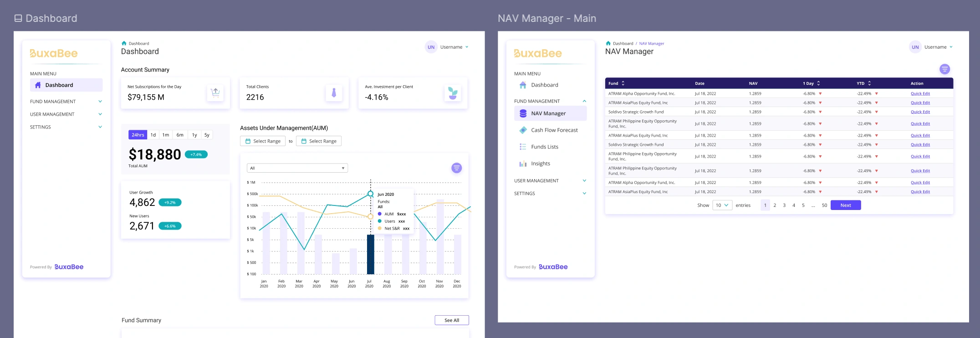The height and width of the screenshot is (338, 980).
Task: Click UN avatar in NAV Manager frame
Action: click(x=915, y=47)
